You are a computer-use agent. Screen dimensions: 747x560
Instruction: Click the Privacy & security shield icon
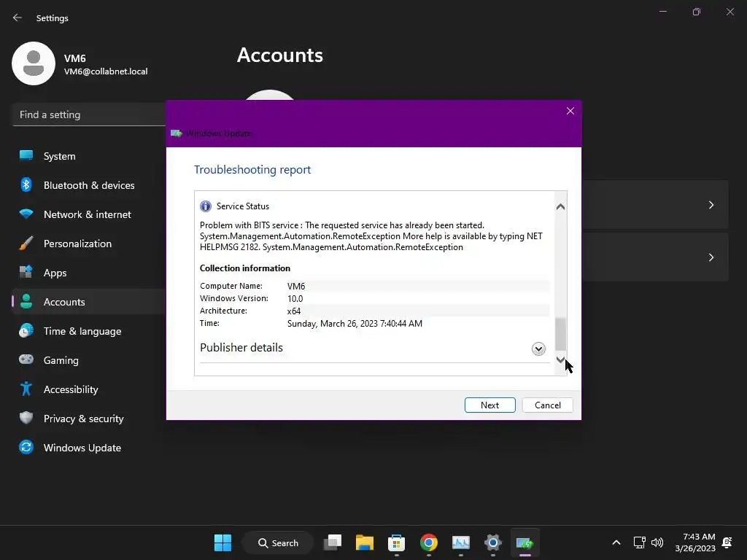coord(26,418)
